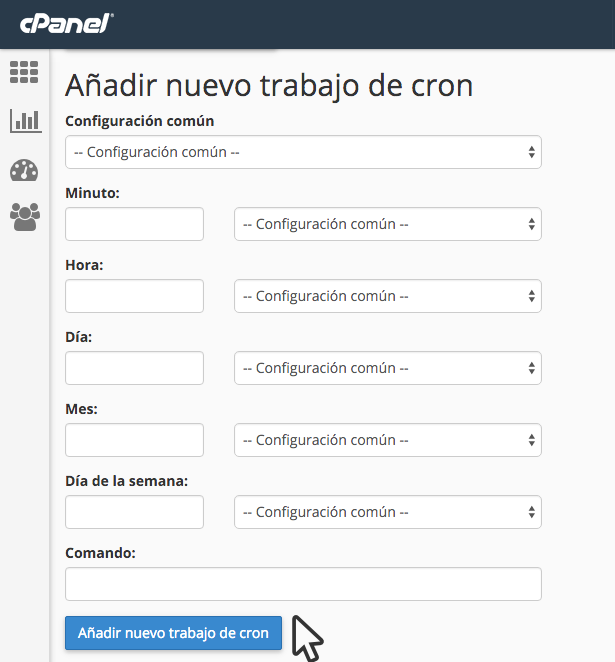Open the Mes common settings dropdown
The height and width of the screenshot is (662, 615).
pos(387,440)
